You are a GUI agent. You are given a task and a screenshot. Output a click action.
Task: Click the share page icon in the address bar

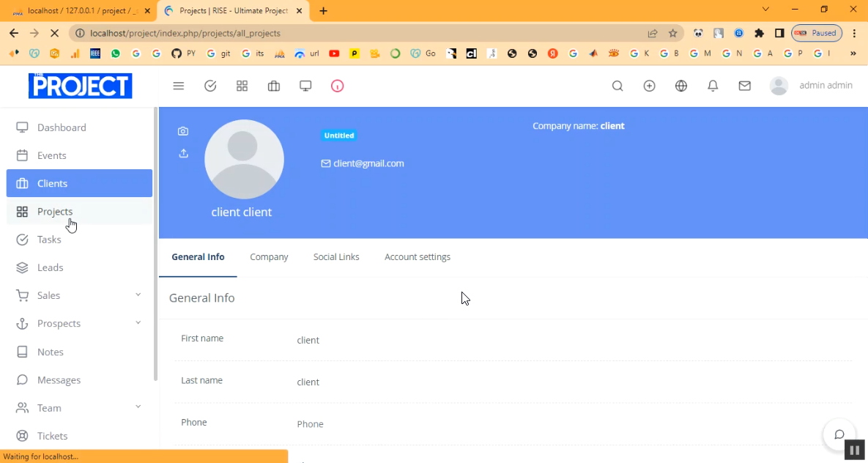653,33
